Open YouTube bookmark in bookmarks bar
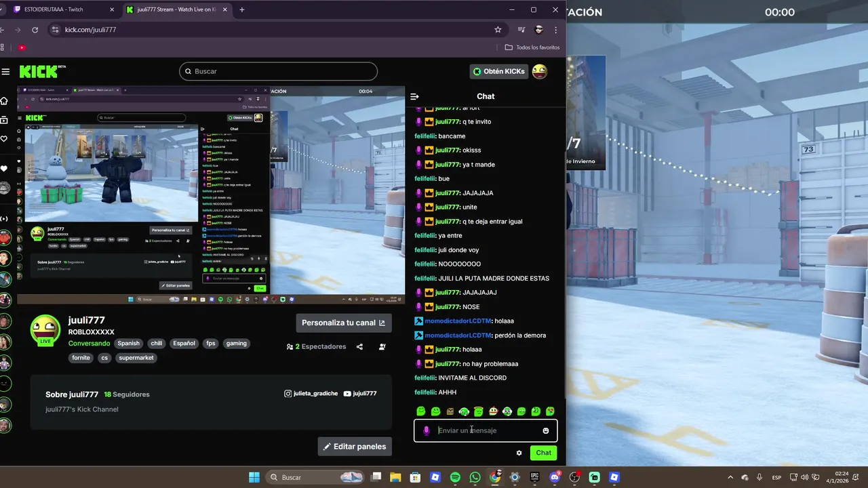This screenshot has height=488, width=868. pyautogui.click(x=22, y=47)
